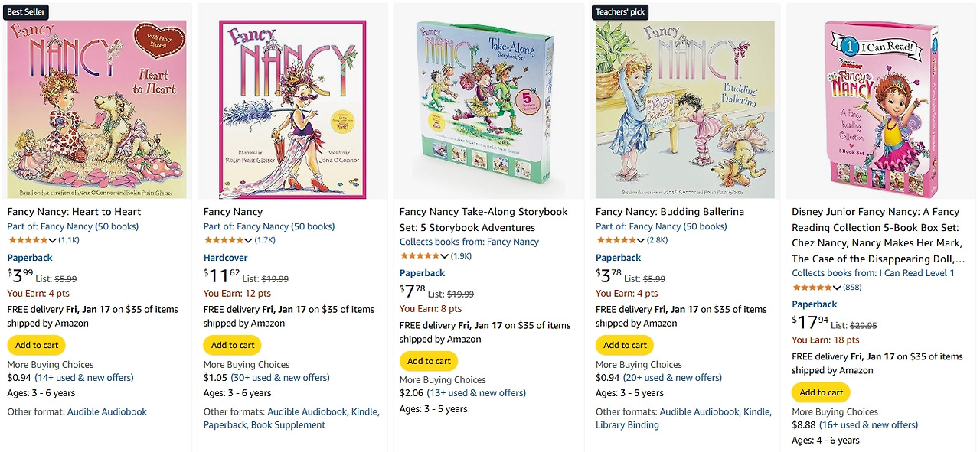Add Fancy Reading Collection box set to cart

click(x=821, y=392)
